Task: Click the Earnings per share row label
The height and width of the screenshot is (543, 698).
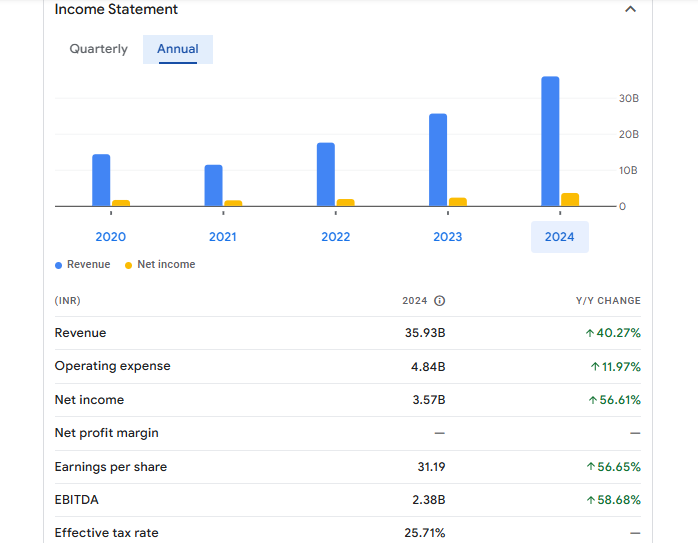Action: [110, 467]
